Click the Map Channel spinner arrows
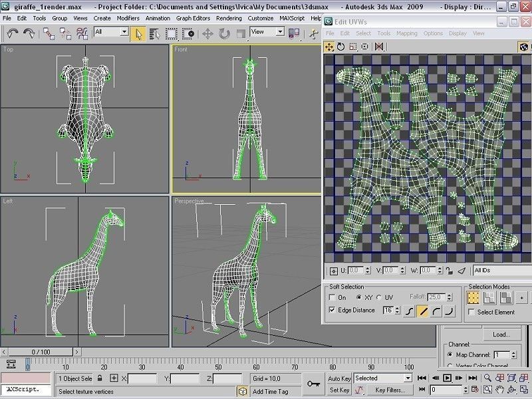Viewport: 532px width, 399px height. tap(513, 355)
